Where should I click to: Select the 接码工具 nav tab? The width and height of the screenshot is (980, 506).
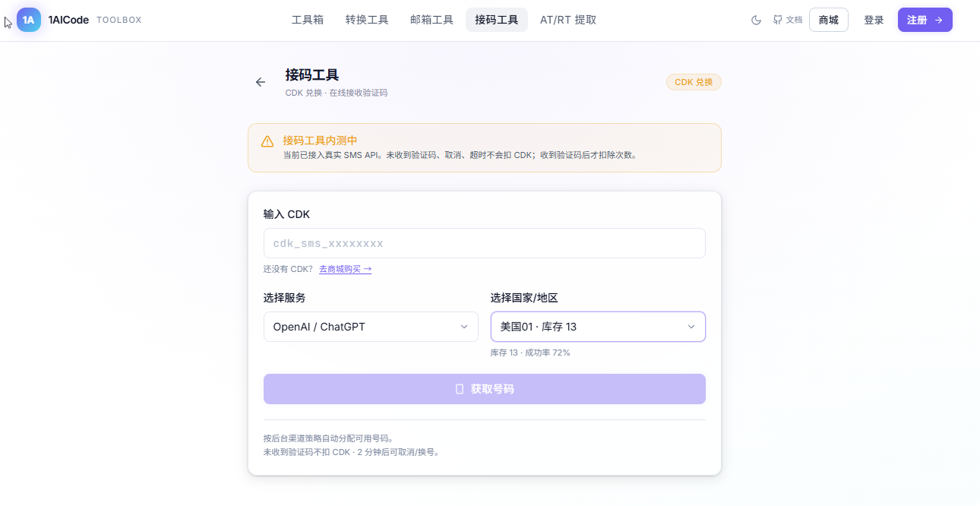tap(497, 20)
